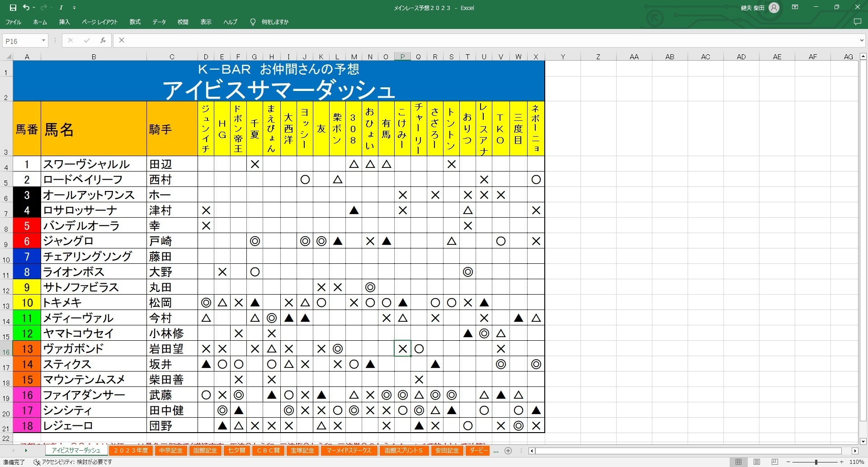Select the 安田記念 sheet tab
Viewport: 868px width, 467px height.
(x=447, y=451)
